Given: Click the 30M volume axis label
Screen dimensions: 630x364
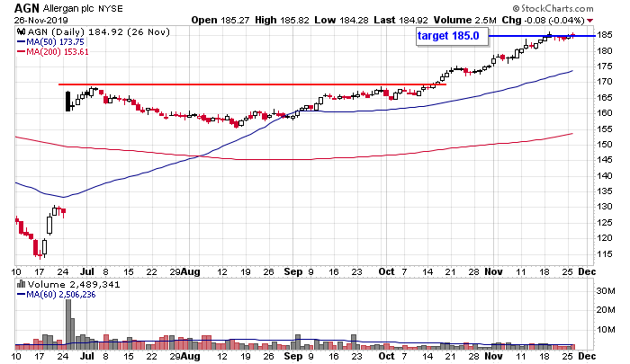Looking at the screenshot, I should [x=605, y=291].
